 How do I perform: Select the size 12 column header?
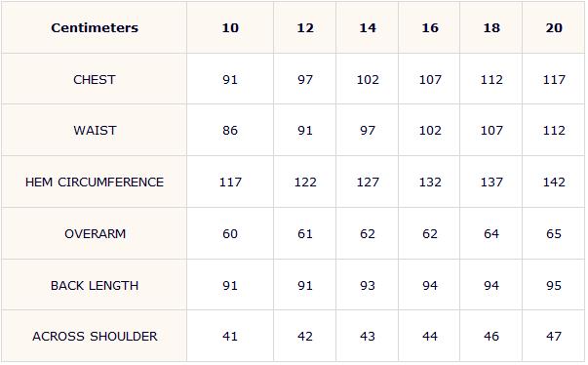[305, 27]
